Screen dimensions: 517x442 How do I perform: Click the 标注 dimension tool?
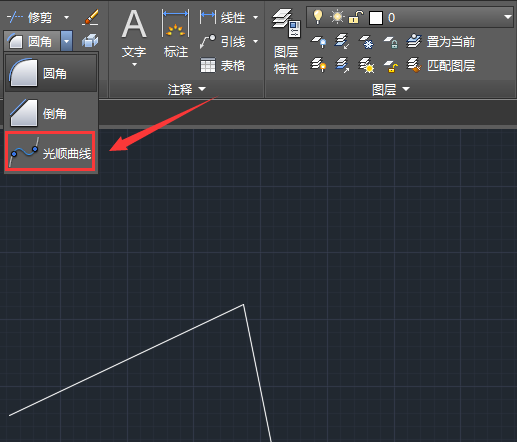coord(176,33)
